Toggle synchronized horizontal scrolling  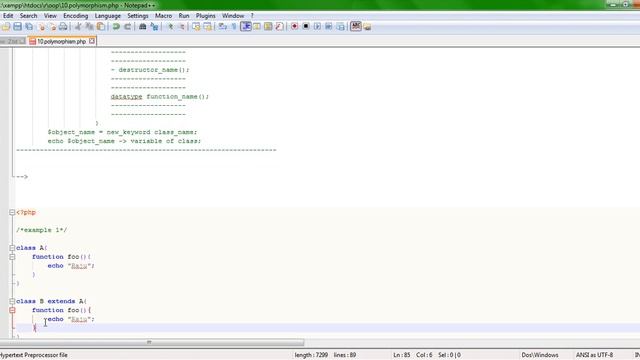[207, 27]
